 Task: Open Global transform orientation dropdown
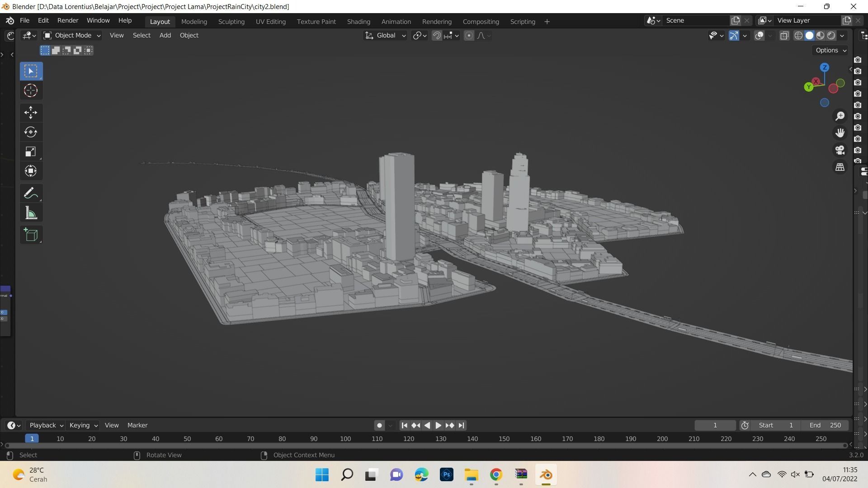click(x=385, y=36)
